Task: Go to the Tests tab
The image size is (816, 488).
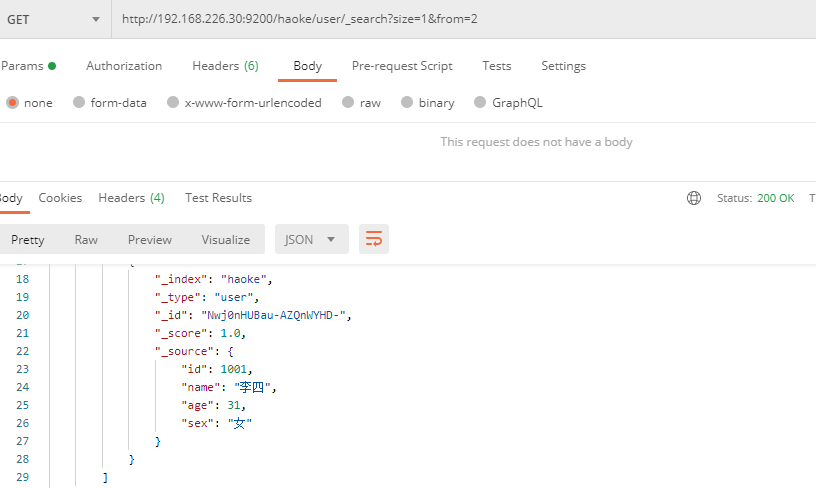Action: coord(497,66)
